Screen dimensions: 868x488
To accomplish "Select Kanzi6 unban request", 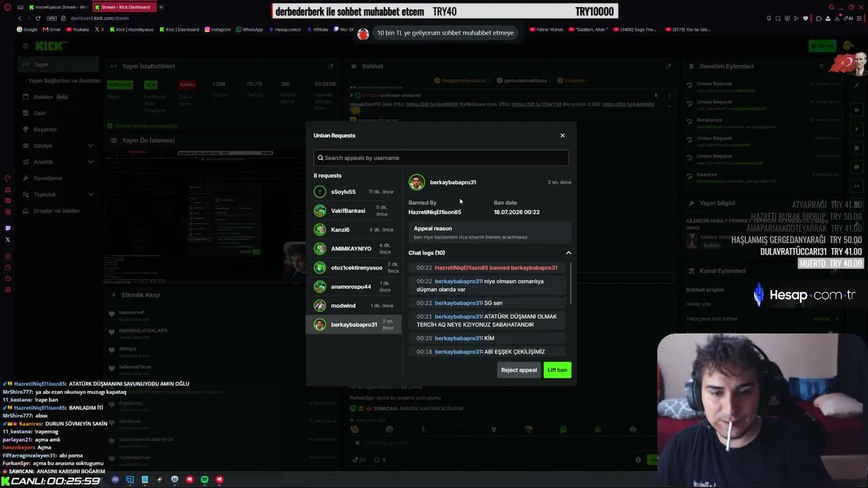I will (x=353, y=230).
